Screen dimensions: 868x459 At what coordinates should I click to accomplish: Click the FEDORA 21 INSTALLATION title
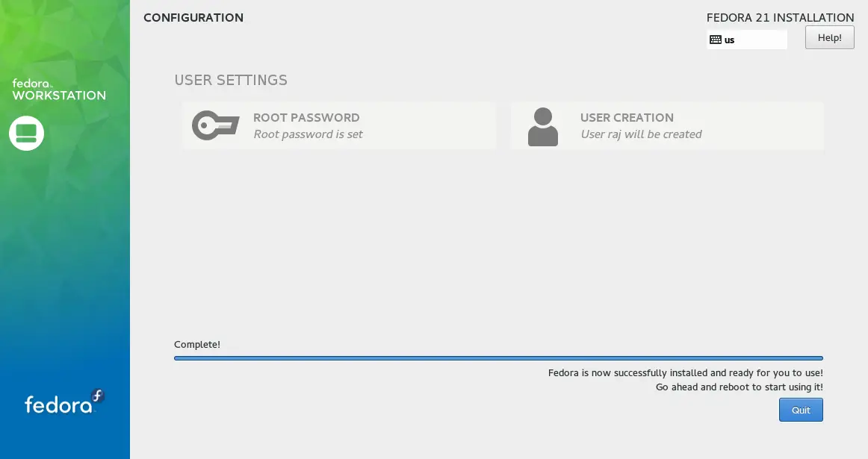point(780,17)
